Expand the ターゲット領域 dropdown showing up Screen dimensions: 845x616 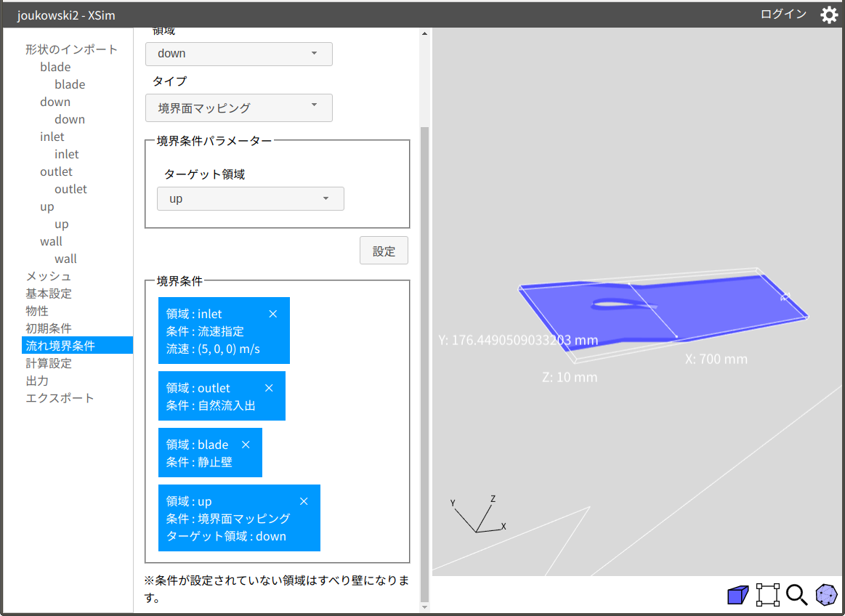click(251, 199)
